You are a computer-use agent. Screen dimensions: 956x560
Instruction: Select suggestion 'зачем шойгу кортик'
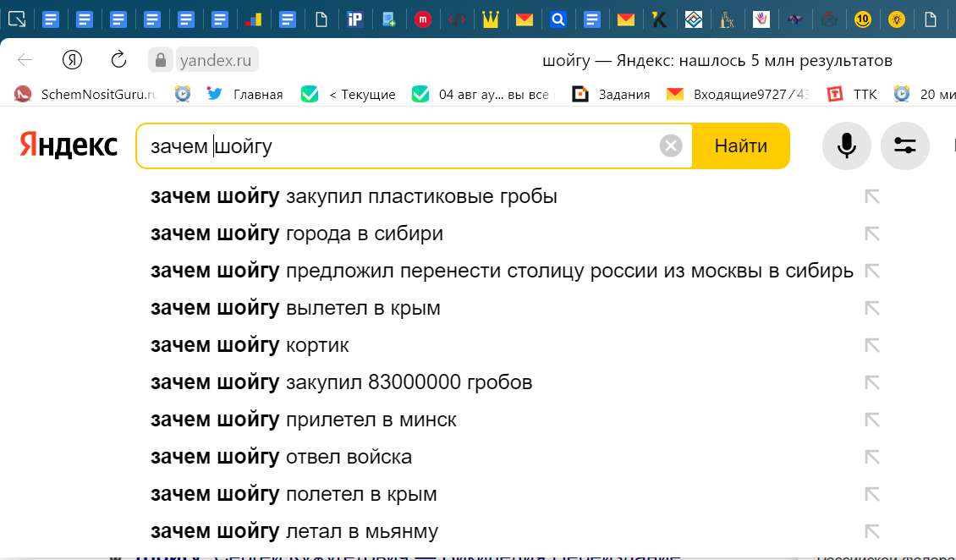pos(250,345)
